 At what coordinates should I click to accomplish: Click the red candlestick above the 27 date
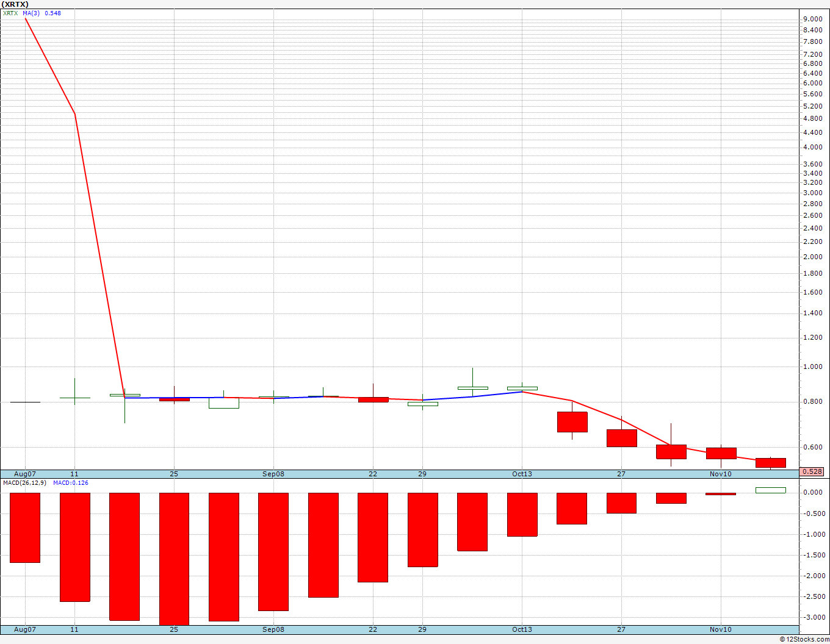[622, 438]
